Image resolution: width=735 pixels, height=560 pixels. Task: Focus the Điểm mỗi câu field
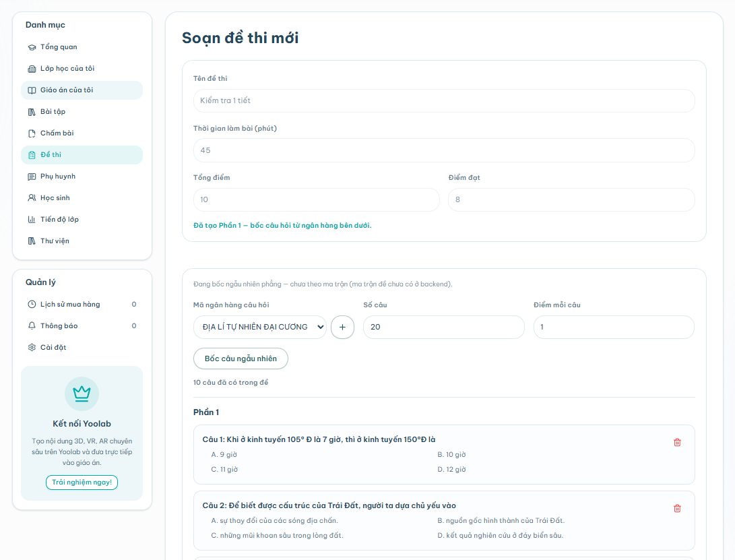(x=614, y=327)
